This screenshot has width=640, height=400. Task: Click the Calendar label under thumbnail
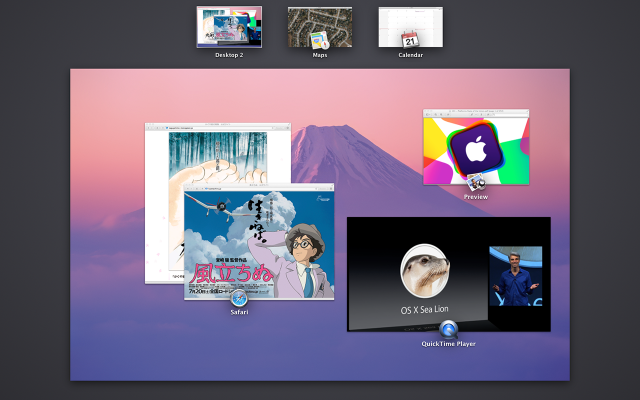(410, 55)
